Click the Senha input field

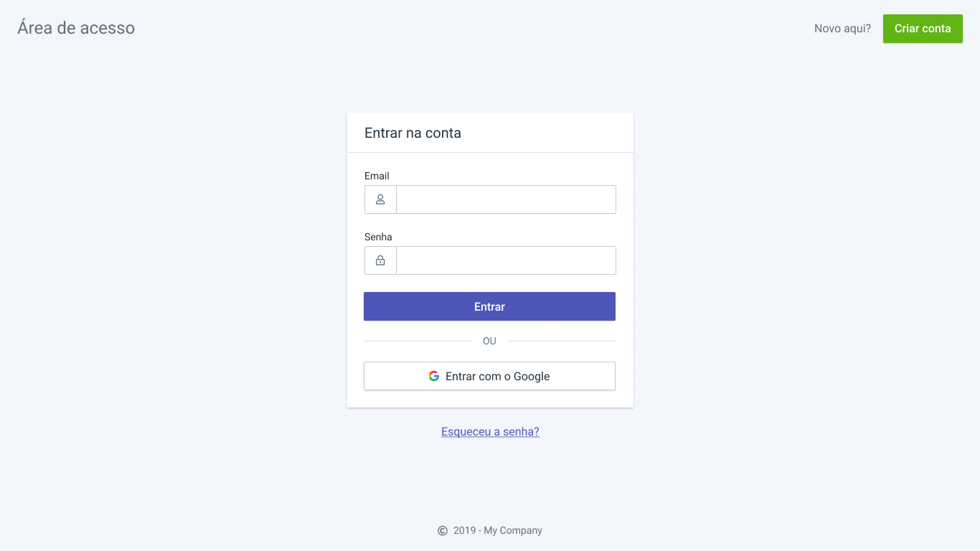(506, 260)
